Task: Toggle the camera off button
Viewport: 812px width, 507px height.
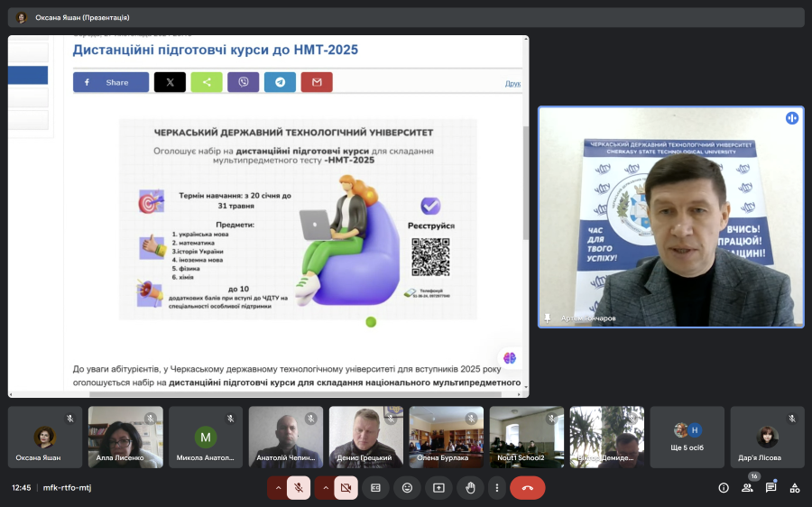Action: click(346, 488)
